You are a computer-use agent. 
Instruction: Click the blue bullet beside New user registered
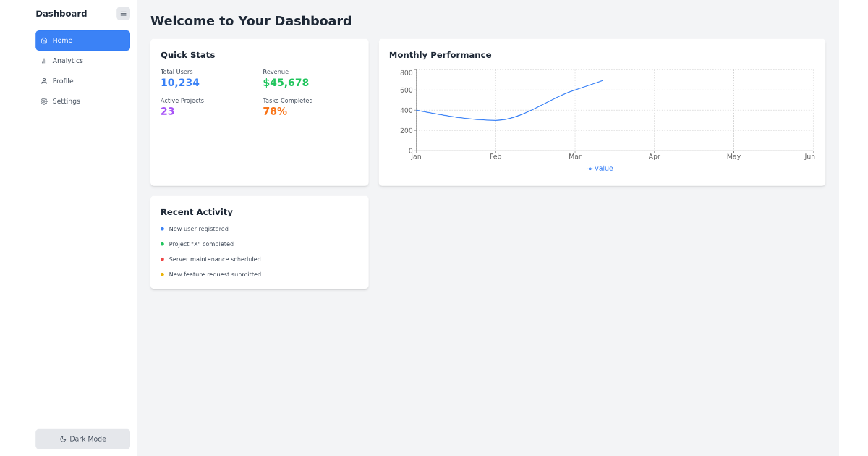click(162, 229)
